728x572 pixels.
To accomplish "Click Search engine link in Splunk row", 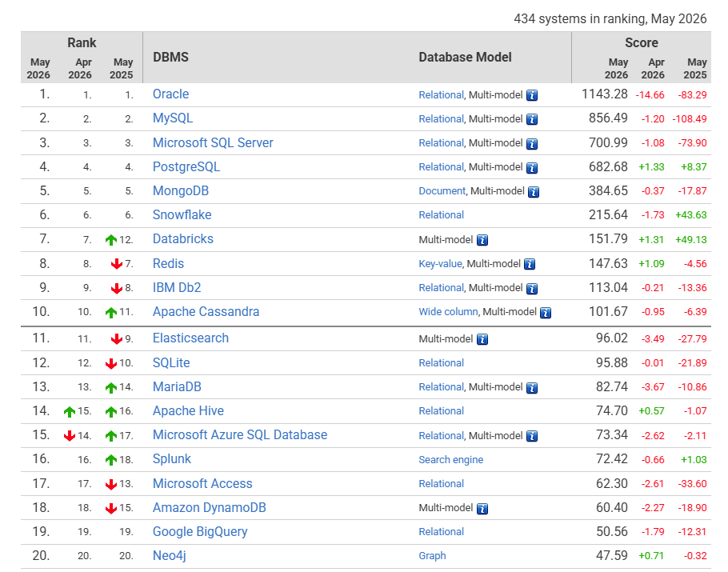I will coord(451,460).
